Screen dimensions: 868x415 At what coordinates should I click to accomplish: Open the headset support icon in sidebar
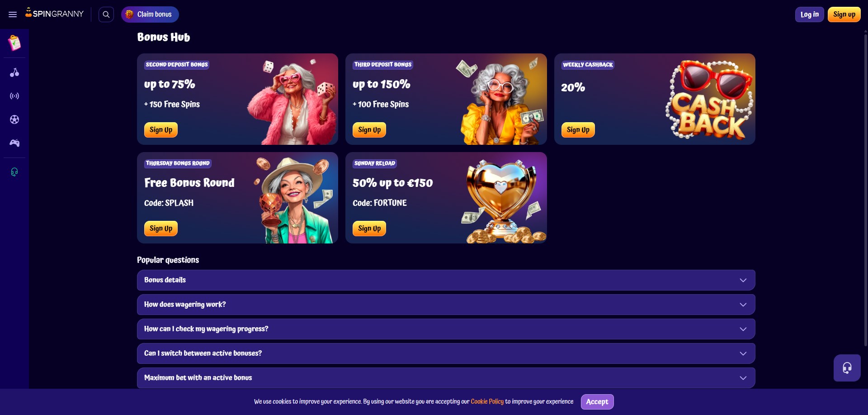(14, 172)
